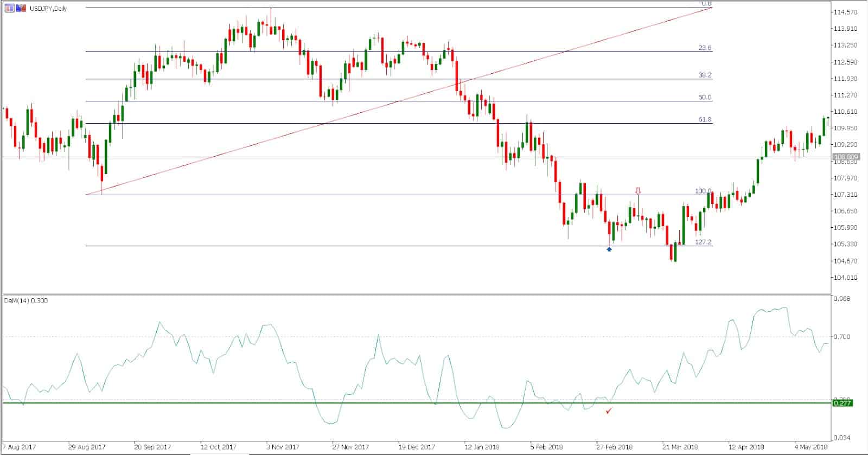Select the red down arrow above the candles

pos(638,191)
